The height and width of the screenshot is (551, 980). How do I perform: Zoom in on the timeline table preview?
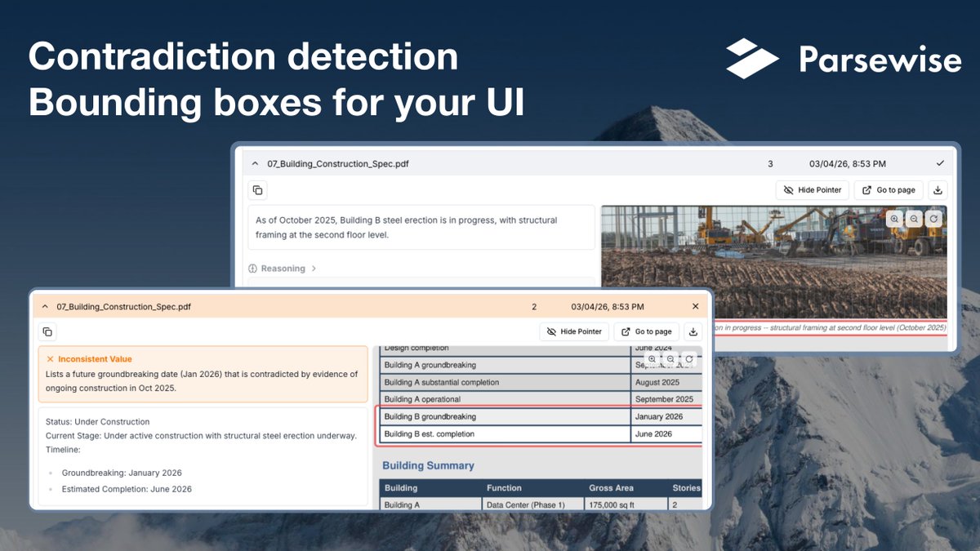pos(652,359)
